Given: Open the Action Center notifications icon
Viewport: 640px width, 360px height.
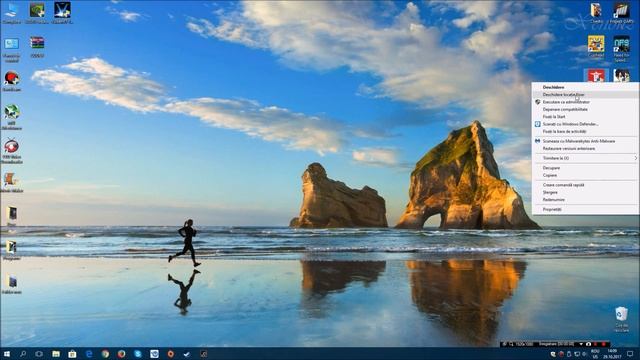Looking at the screenshot, I should tap(630, 354).
